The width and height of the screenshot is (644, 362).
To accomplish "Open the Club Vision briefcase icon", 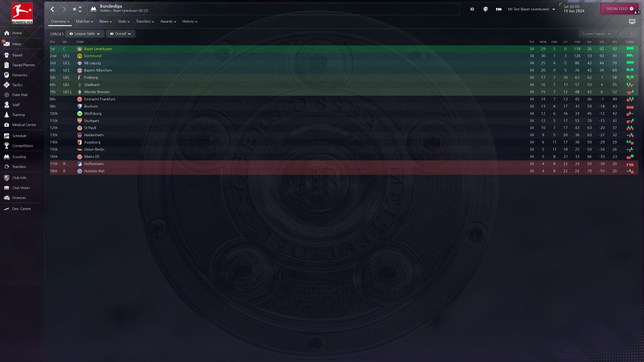I will (x=7, y=188).
